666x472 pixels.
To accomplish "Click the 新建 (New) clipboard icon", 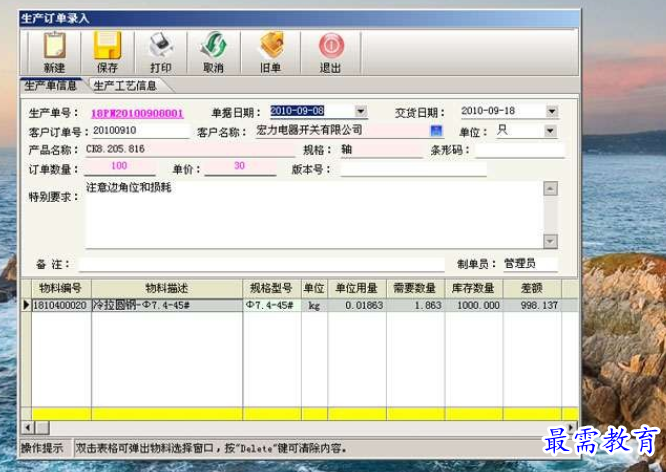I will 55,46.
